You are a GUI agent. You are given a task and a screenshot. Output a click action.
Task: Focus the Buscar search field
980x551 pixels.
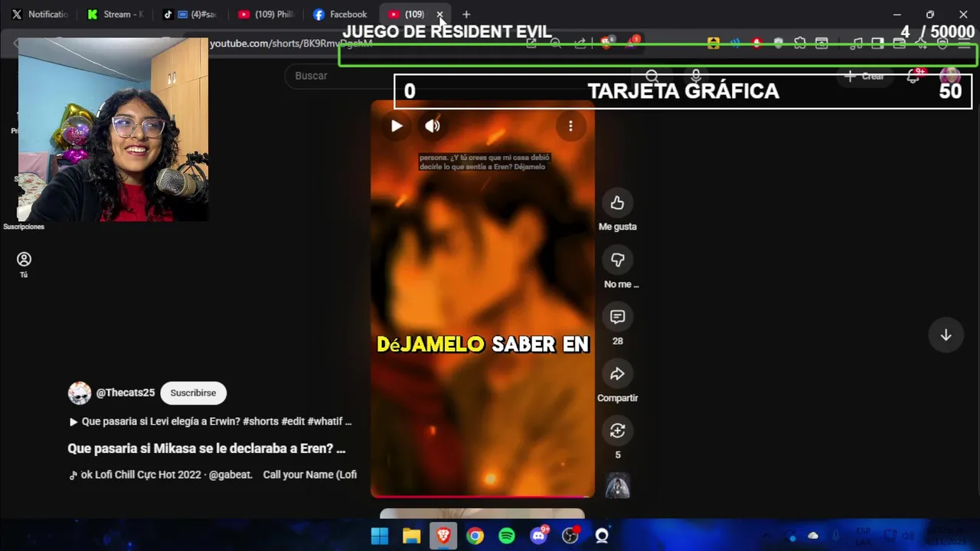click(459, 76)
